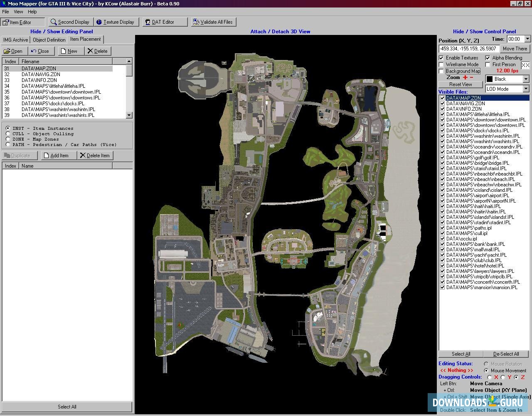This screenshot has width=532, height=416.
Task: Select the CULL Object Culling radio button
Action: pos(8,134)
